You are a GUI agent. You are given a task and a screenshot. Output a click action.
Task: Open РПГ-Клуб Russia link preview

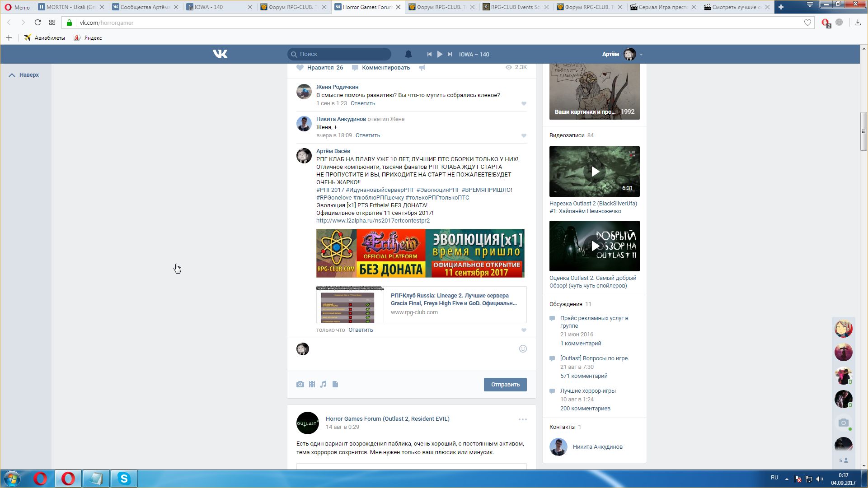[421, 305]
